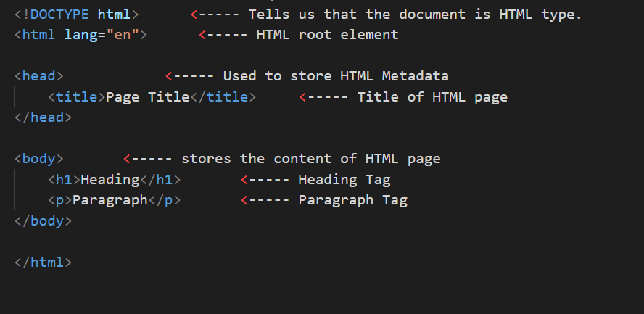Viewport: 644px width, 314px height.
Task: Click the red arrow before Paragraph Tag
Action: (244, 201)
